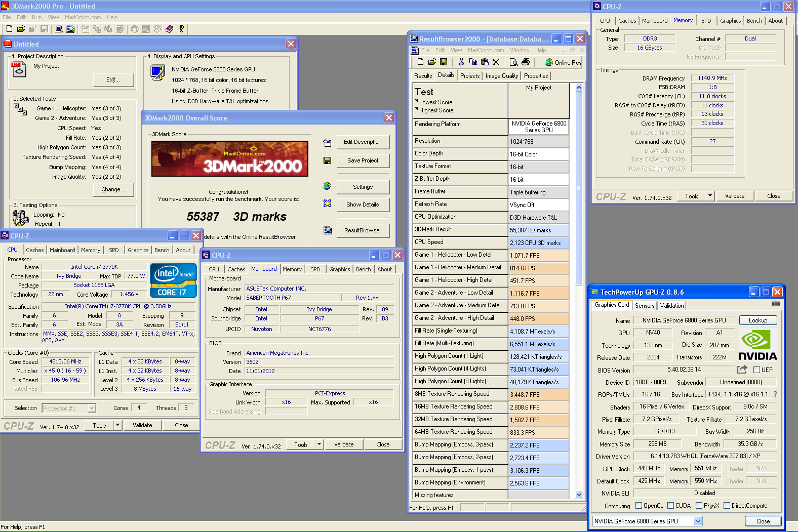This screenshot has width=798, height=532.
Task: Toggle UEFI checkbox in GPU-Z
Action: pos(756,370)
